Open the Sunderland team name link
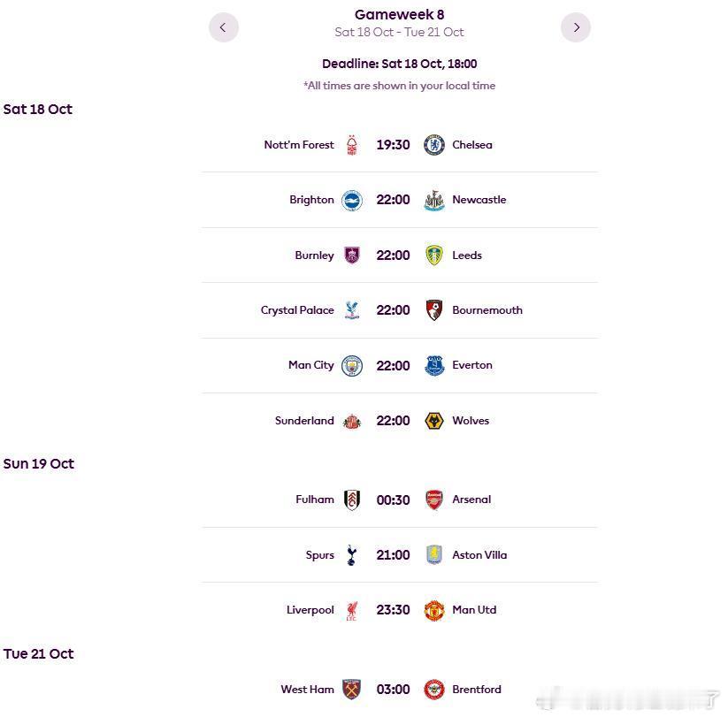728x717 pixels. (304, 421)
